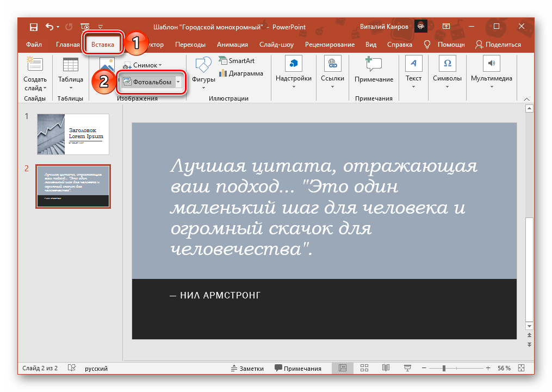This screenshot has height=392, width=552.
Task: Click the Save icon in quick access toolbar
Action: click(34, 27)
